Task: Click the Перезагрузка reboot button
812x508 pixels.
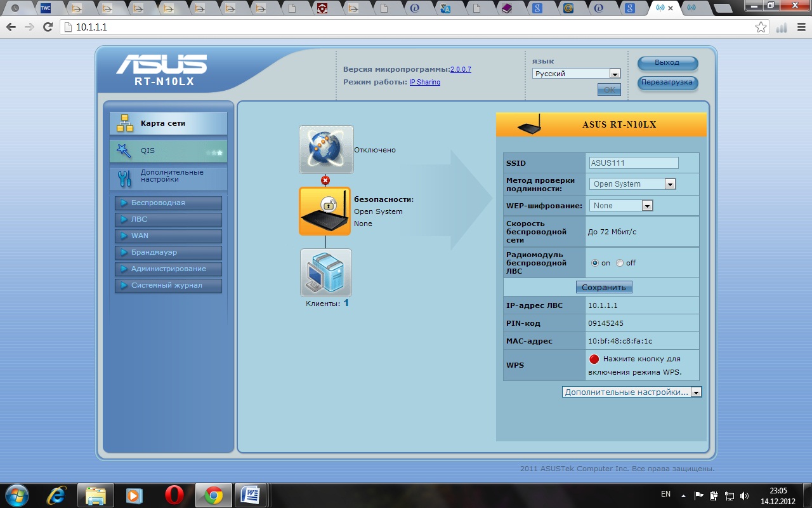Action: tap(667, 83)
